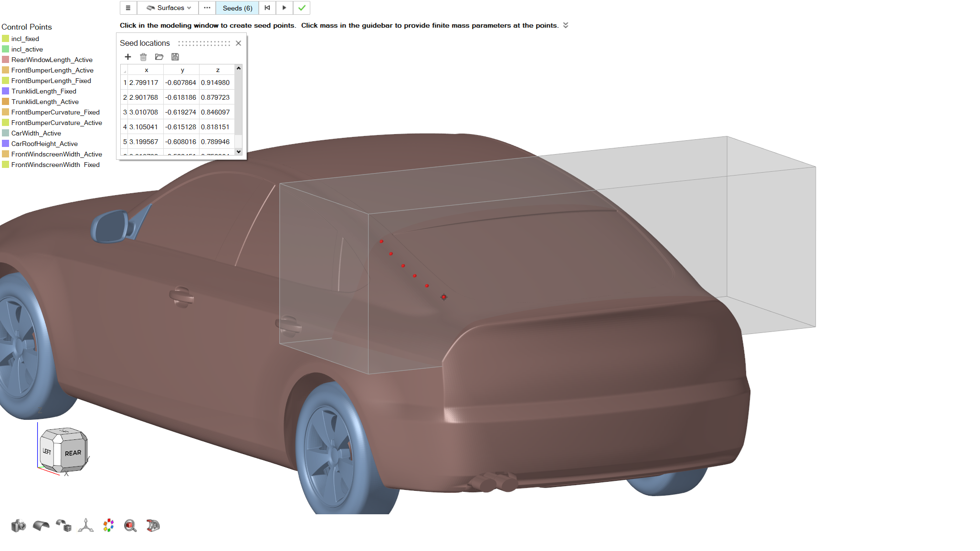This screenshot has height=551, width=980.
Task: Open the guidebar hamburger options menu
Action: click(128, 8)
